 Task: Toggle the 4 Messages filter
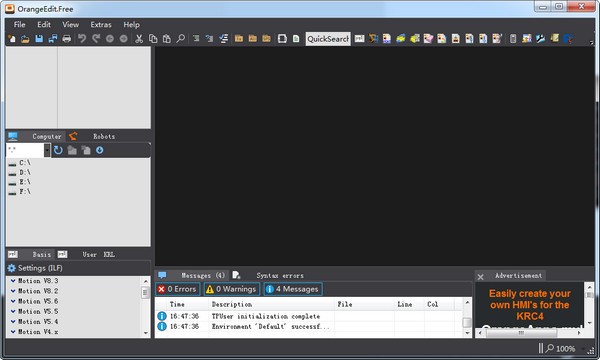point(293,289)
